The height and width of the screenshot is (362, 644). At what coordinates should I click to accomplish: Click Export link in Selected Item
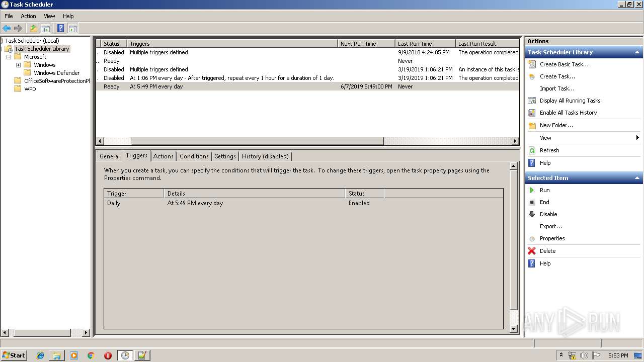coord(551,226)
